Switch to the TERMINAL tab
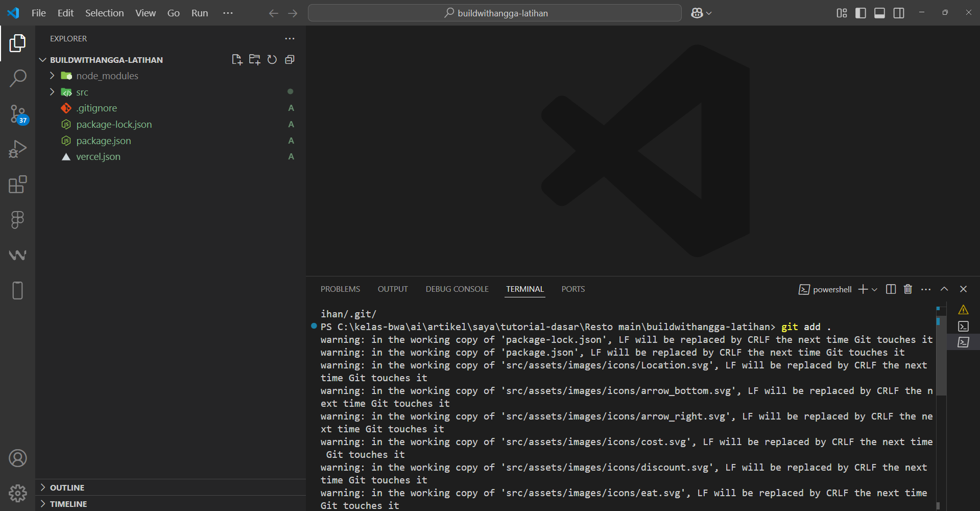The height and width of the screenshot is (511, 980). [x=525, y=289]
